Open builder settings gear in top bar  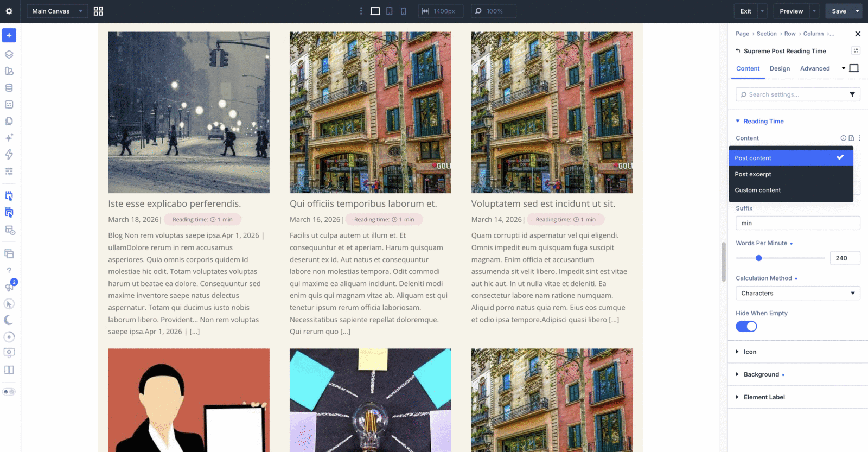coord(9,11)
